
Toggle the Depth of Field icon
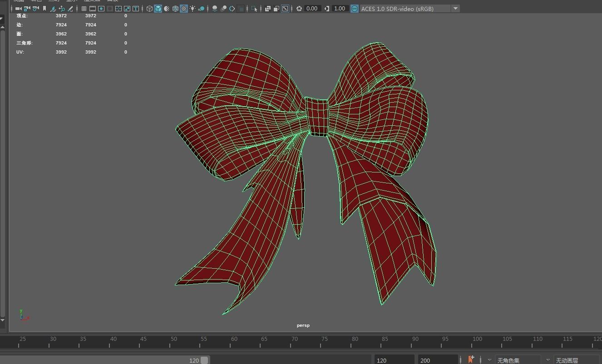(x=241, y=9)
